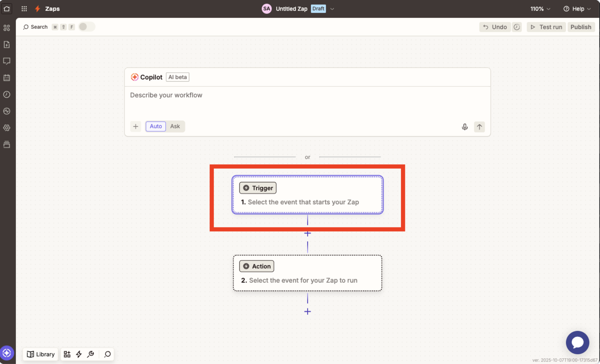Click the home icon in top-left corner
The image size is (600, 364).
click(x=7, y=9)
